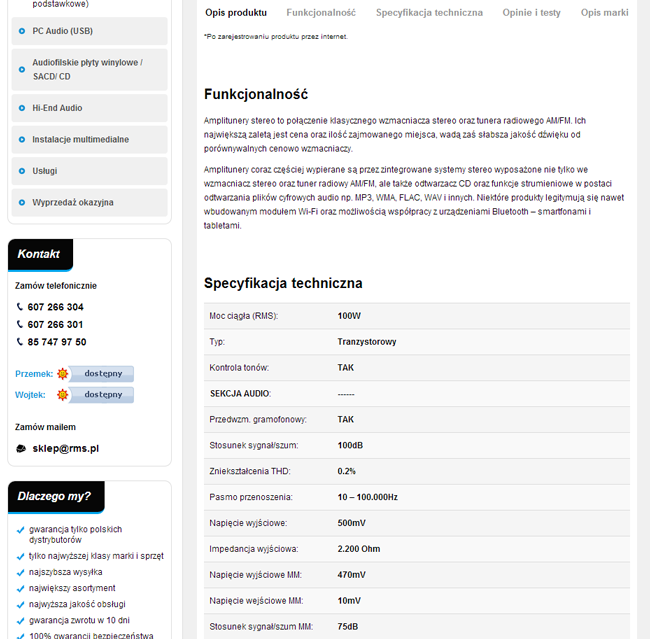
Task: Click phone number 607 266 304
Action: coord(56,307)
